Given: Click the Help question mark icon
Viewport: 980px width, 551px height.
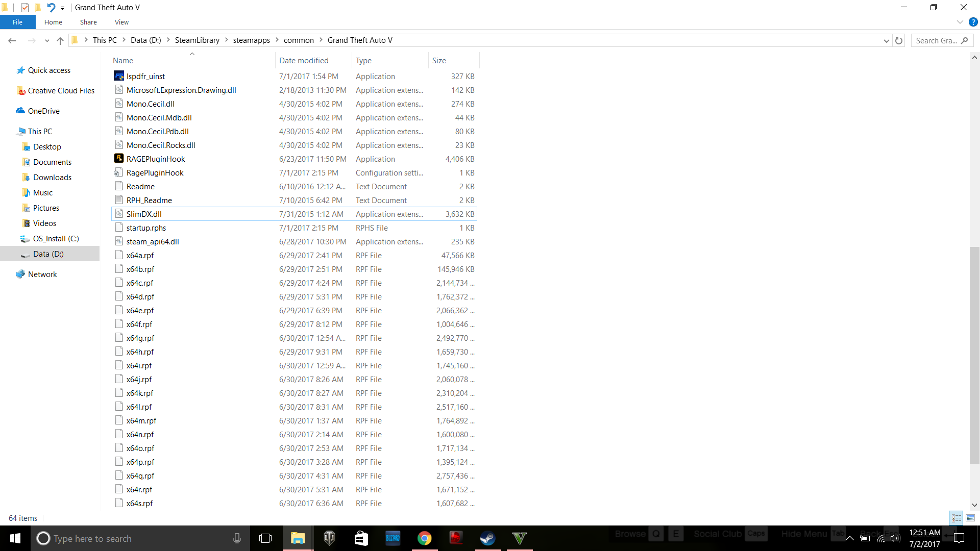Looking at the screenshot, I should [x=973, y=22].
